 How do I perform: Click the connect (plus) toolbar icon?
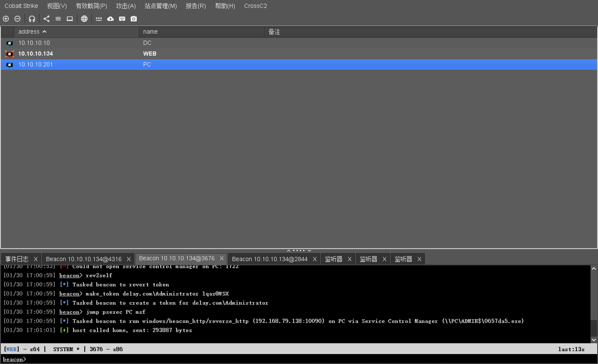pos(6,19)
